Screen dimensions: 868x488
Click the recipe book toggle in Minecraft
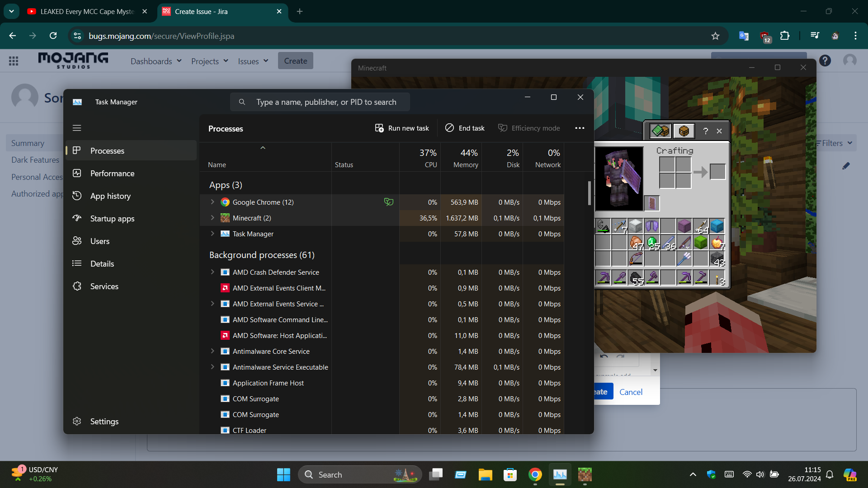pos(660,131)
